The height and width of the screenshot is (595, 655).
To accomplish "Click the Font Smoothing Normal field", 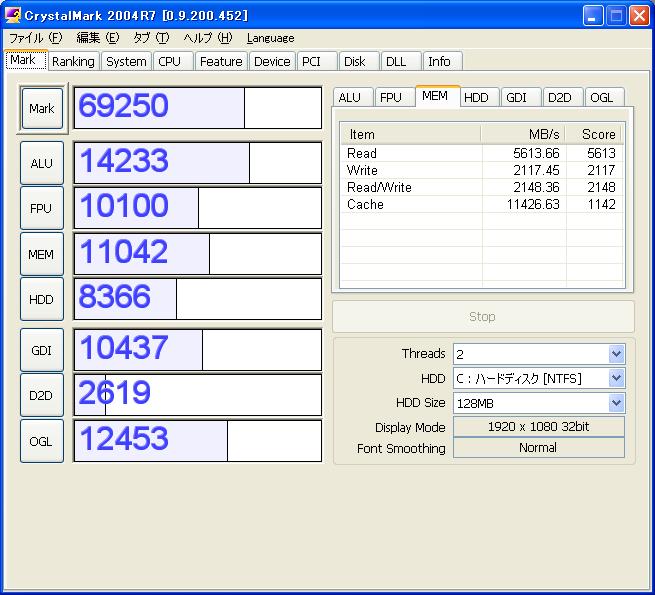I will 539,448.
